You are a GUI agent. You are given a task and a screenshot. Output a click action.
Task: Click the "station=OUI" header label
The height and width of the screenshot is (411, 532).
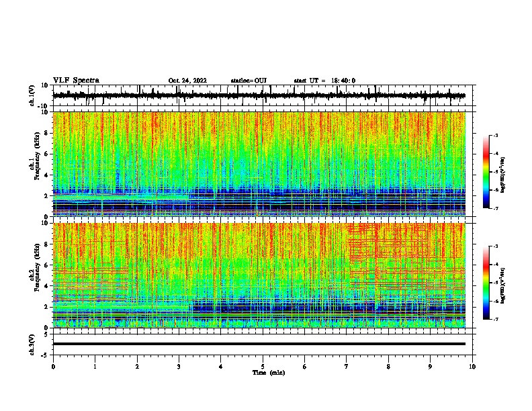[x=249, y=81]
